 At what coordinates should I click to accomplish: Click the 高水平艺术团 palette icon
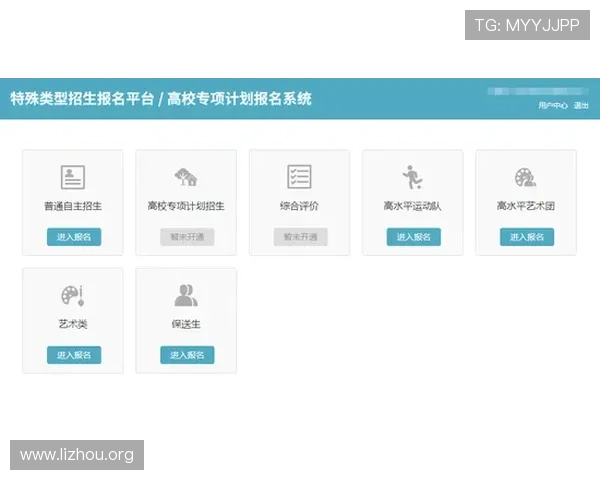[525, 177]
